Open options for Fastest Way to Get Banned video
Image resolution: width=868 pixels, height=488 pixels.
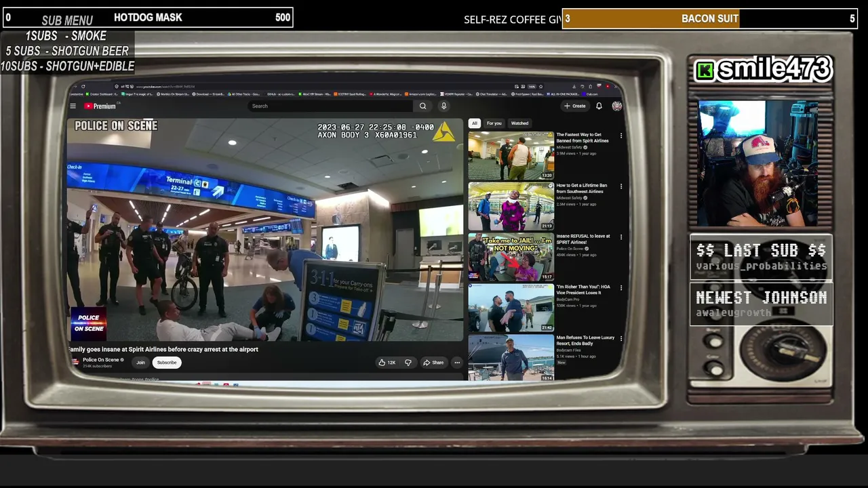(x=621, y=136)
